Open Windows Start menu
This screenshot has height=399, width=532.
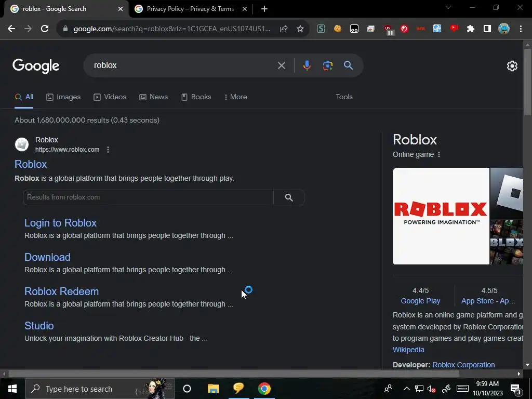click(12, 389)
